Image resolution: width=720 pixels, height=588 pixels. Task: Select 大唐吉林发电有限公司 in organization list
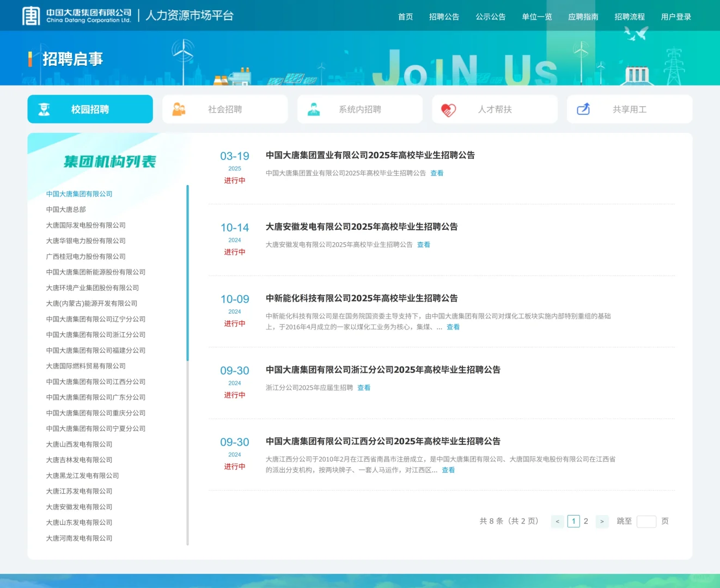[x=80, y=460]
